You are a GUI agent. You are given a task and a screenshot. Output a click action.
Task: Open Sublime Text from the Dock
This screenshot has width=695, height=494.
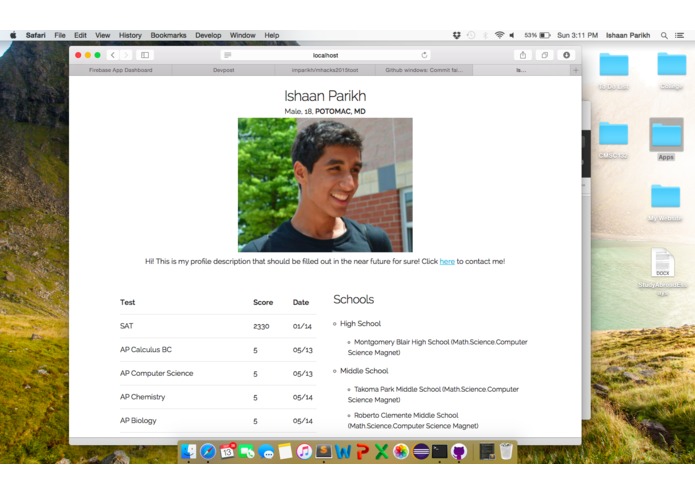click(x=324, y=451)
